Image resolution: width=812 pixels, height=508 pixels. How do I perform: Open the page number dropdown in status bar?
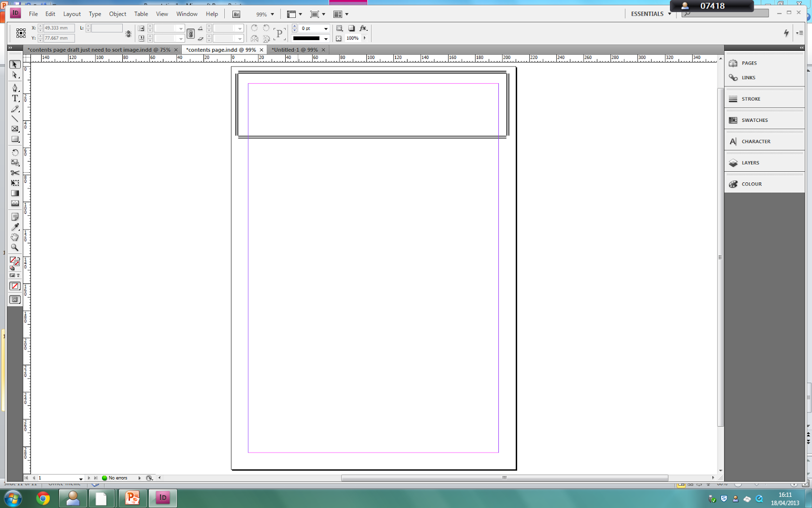coord(81,478)
